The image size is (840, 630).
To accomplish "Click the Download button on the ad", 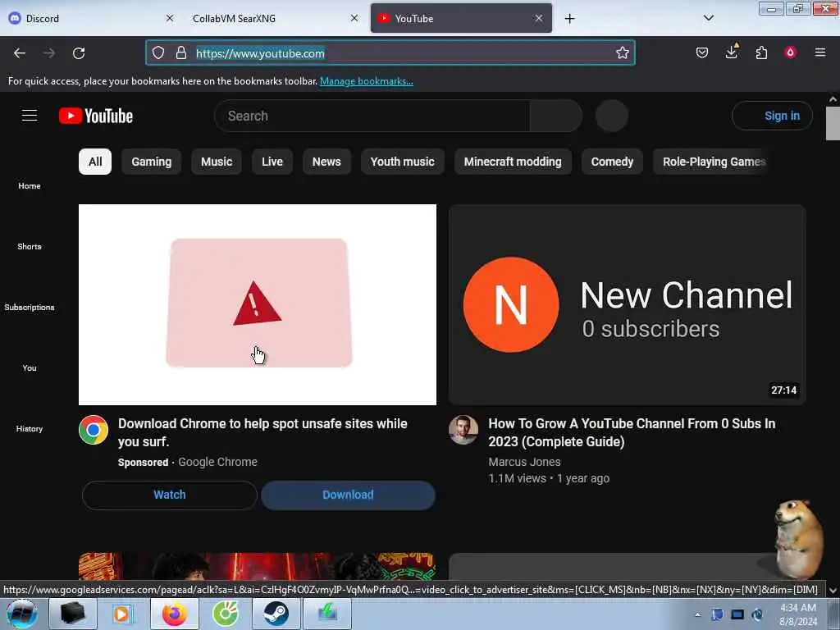I will click(348, 495).
